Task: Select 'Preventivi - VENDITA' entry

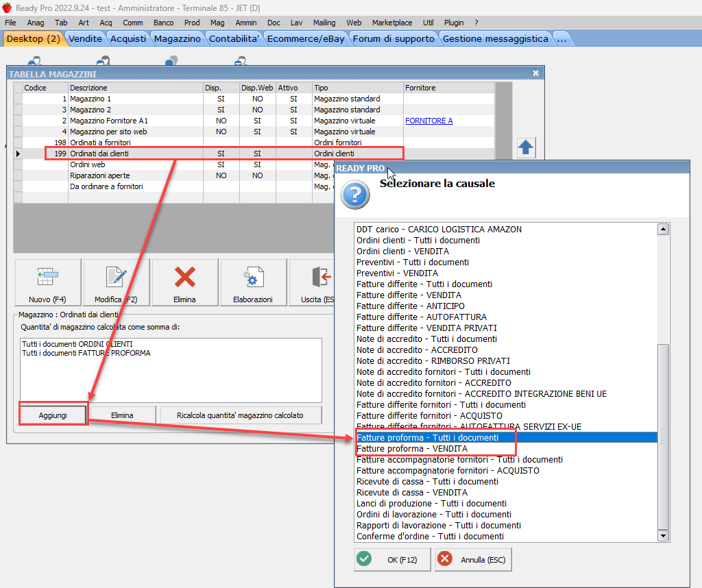Action: pyautogui.click(x=506, y=273)
